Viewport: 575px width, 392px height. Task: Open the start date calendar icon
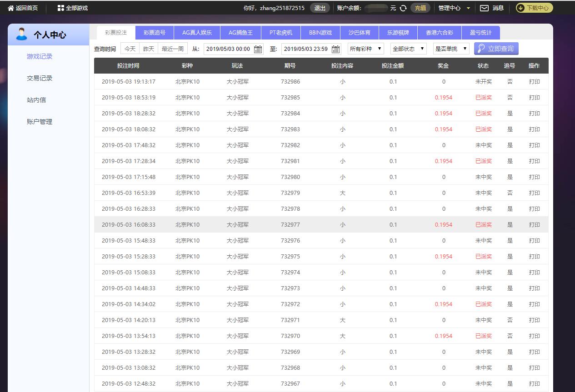point(258,49)
